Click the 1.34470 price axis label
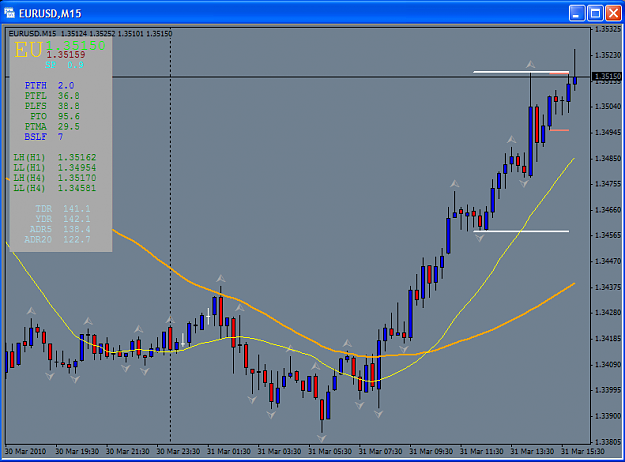The image size is (625, 462). click(608, 261)
